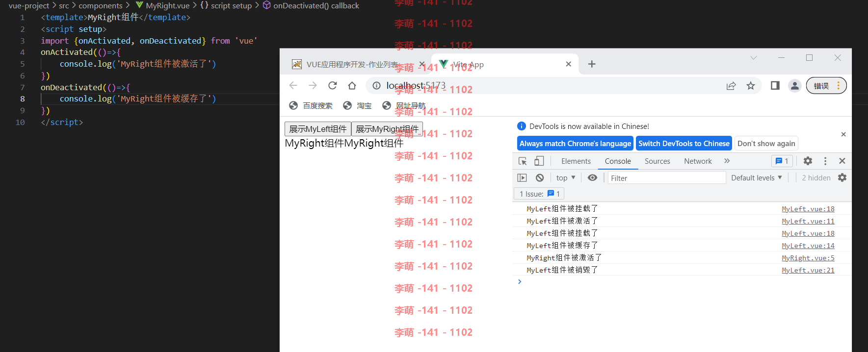This screenshot has height=352, width=868.
Task: Toggle device toolbar in DevTools
Action: (539, 161)
